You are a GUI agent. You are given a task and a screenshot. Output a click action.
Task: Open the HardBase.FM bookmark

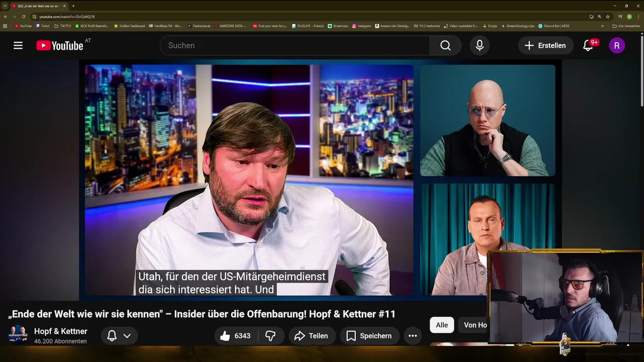click(x=165, y=26)
